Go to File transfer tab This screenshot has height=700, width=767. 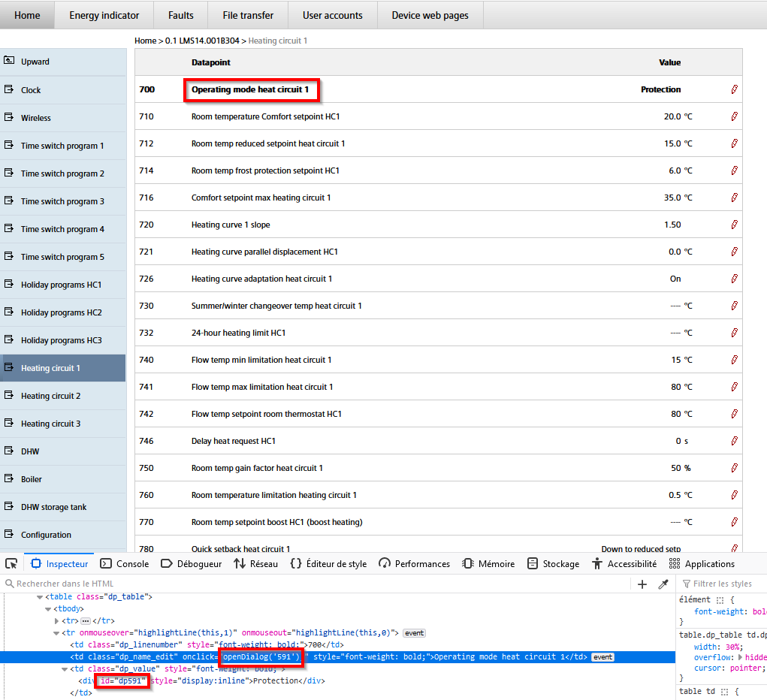point(248,15)
